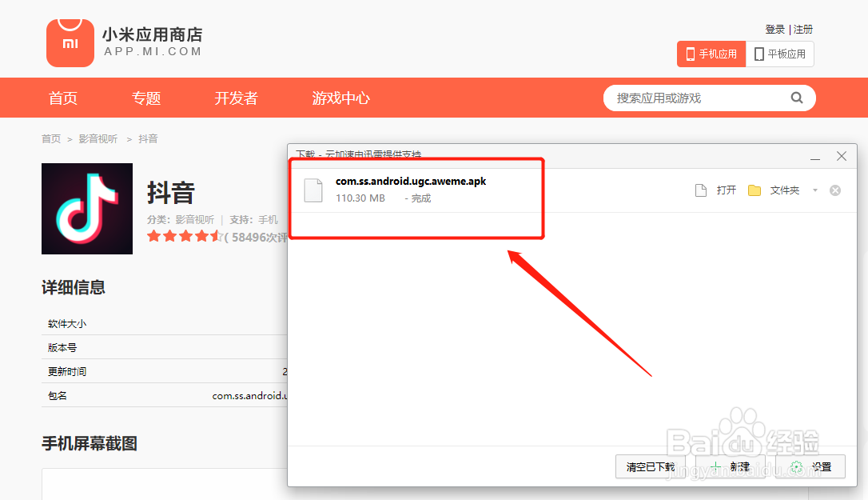Click the 注册 link
The image size is (868, 500).
tap(803, 30)
